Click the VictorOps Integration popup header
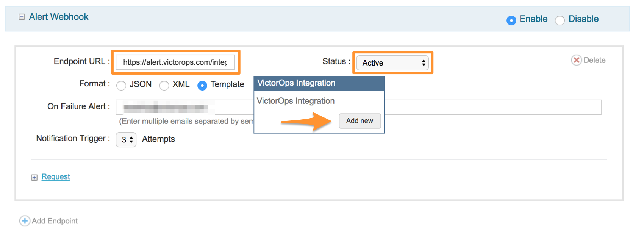This screenshot has width=644, height=228. [x=319, y=83]
